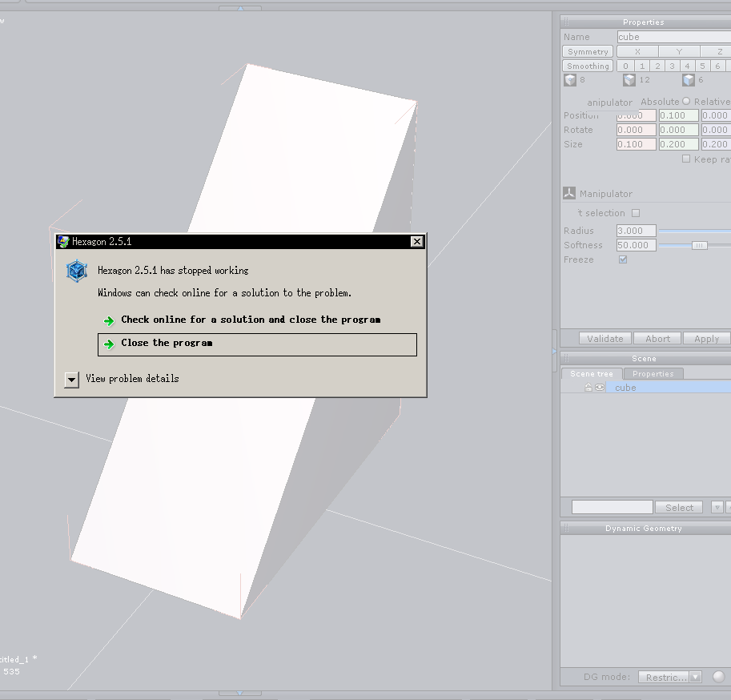The image size is (731, 700).
Task: Click the Radius slider track
Action: (695, 231)
